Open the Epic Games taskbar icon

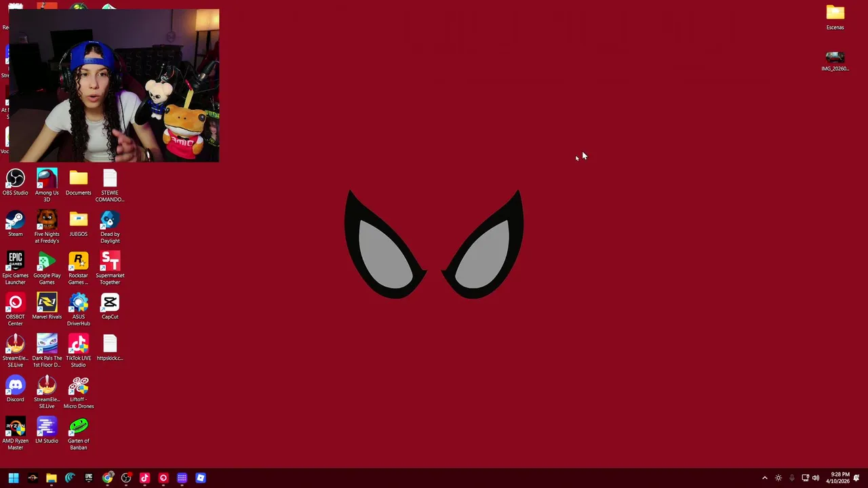pos(89,478)
